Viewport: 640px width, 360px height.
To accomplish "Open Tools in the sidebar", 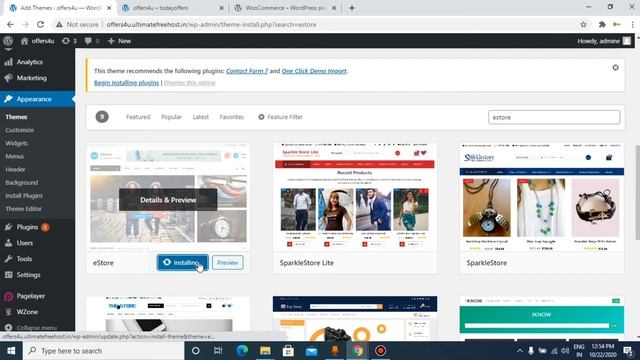I will pos(24,259).
